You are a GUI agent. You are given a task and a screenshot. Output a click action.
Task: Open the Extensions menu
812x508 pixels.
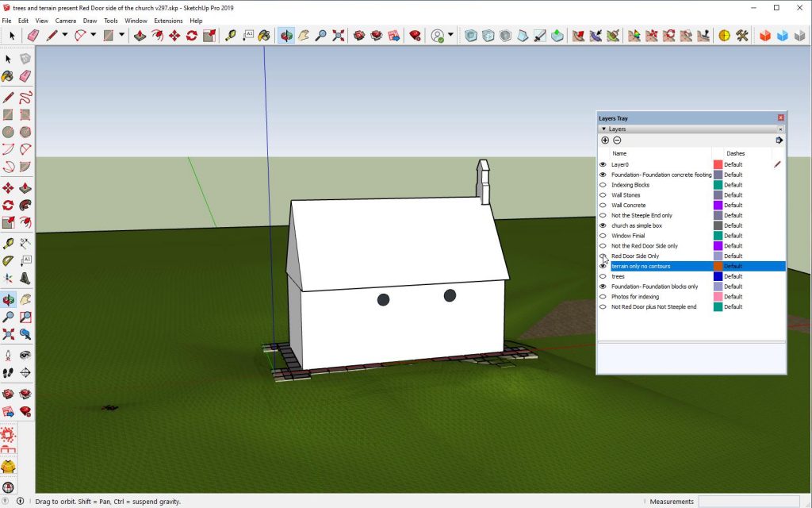[x=168, y=21]
